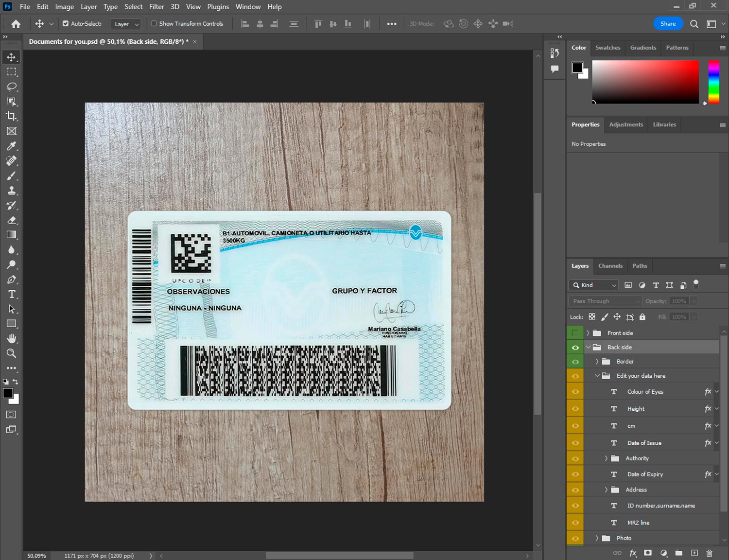729x560 pixels.
Task: Expand the Front side layer group
Action: coord(588,333)
